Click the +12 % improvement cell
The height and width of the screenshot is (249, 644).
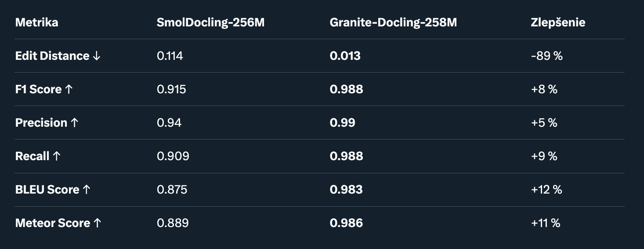546,190
